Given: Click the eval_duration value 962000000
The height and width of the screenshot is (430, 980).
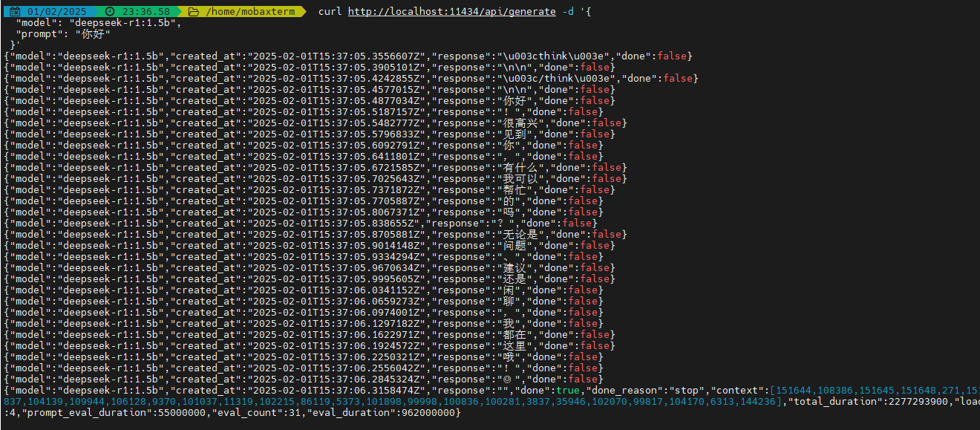Looking at the screenshot, I should click(428, 413).
